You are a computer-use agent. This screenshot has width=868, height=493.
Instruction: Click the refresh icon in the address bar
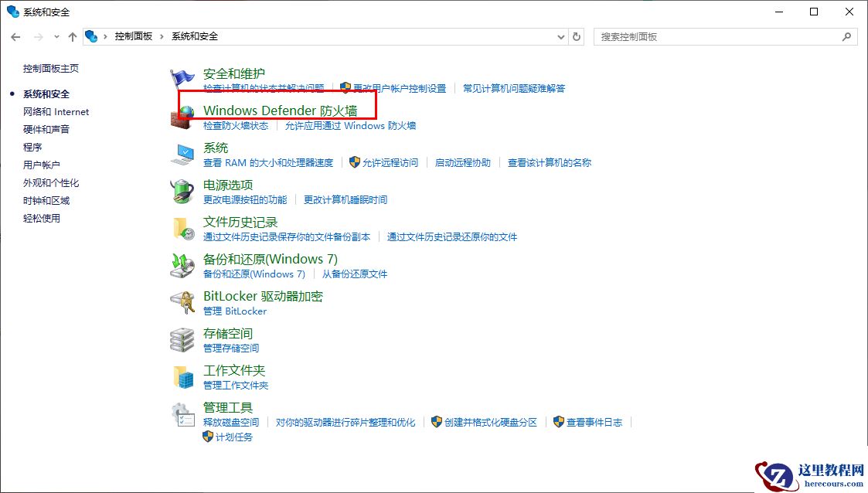pos(577,36)
